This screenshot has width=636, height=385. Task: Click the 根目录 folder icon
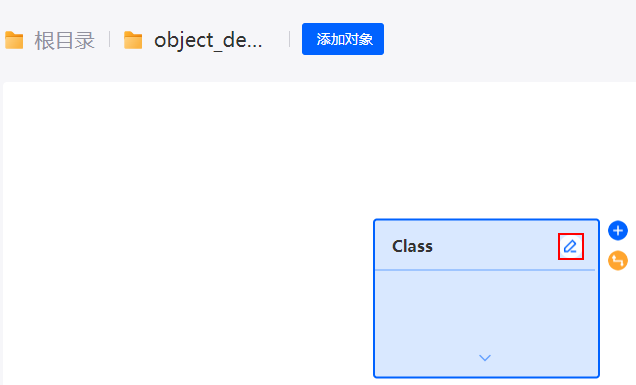14,40
